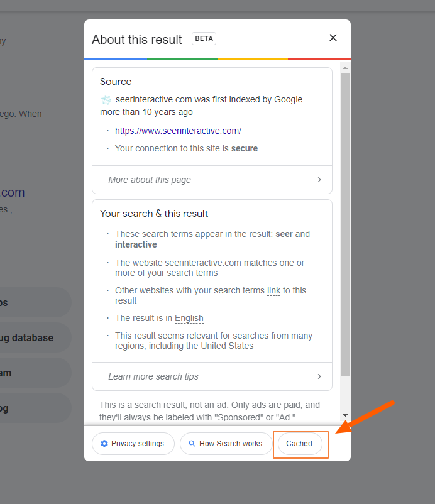Screen dimensions: 435x504
Task: Click the underlined website term
Action: (x=147, y=263)
